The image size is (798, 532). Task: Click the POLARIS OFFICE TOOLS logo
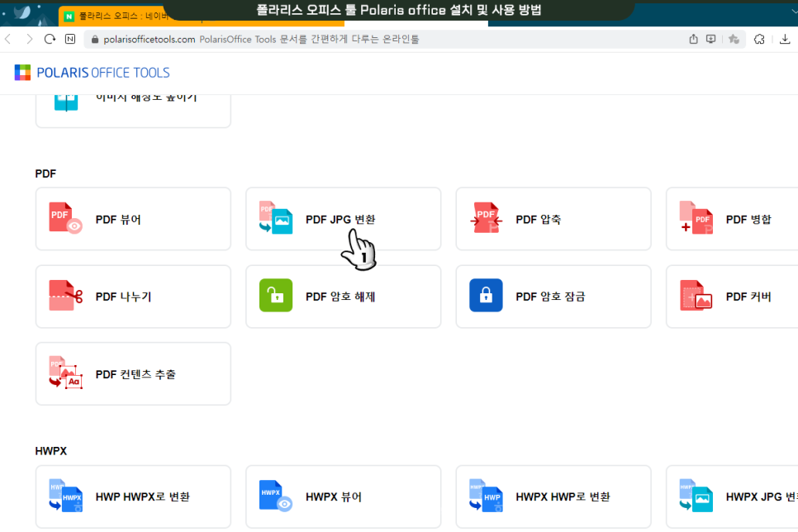(x=91, y=72)
